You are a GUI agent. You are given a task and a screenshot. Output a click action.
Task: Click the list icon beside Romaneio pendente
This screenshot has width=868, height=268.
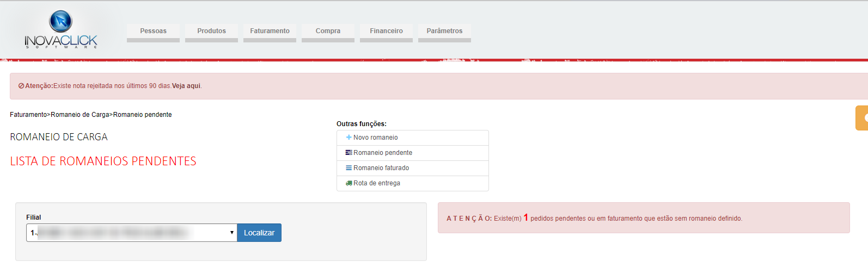click(x=349, y=153)
